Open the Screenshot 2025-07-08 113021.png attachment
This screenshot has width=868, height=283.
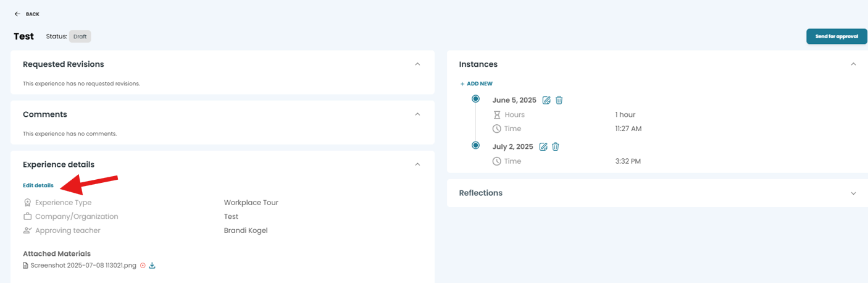(83, 266)
